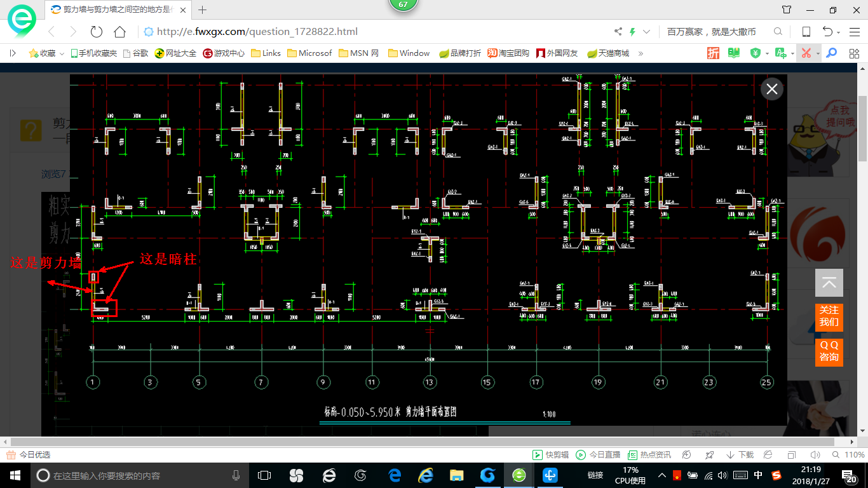868x488 pixels.
Task: Open the browser main menu icon
Action: pyautogui.click(x=853, y=32)
